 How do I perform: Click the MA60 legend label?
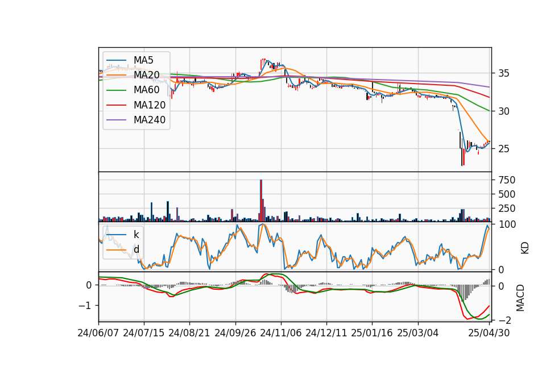click(147, 90)
